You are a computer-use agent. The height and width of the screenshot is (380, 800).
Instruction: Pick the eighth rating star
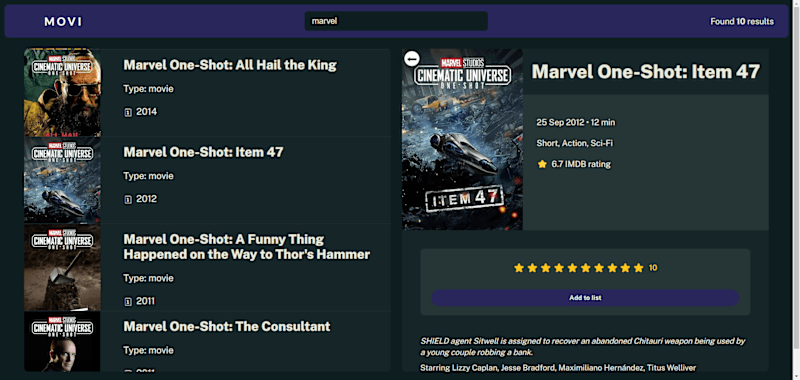pos(612,268)
